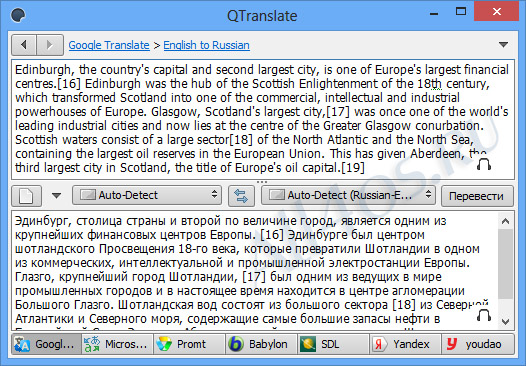Close the QTranslate window

pyautogui.click(x=497, y=11)
